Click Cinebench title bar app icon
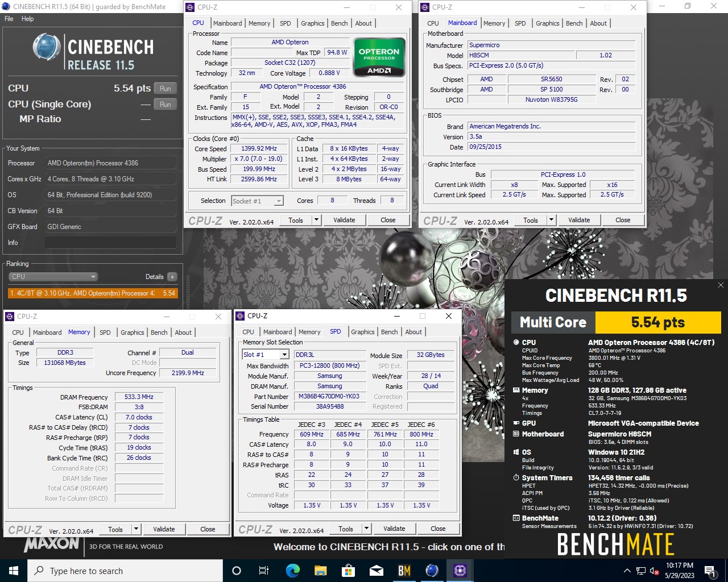Screen dimensions: 728x582 point(6,7)
